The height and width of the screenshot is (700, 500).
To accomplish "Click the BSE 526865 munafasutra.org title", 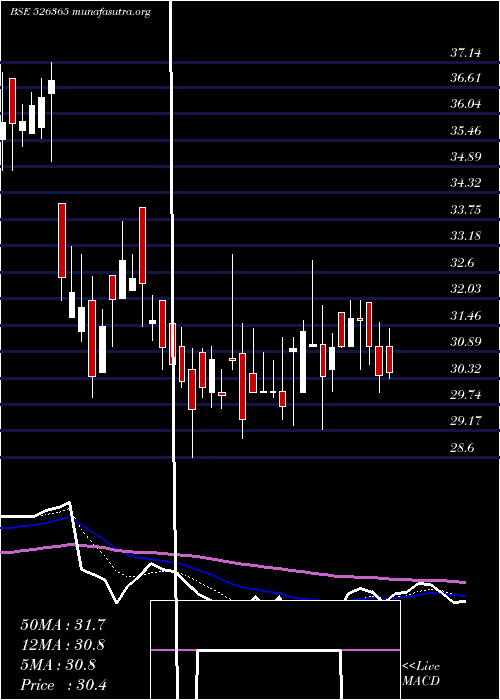I will pyautogui.click(x=80, y=12).
